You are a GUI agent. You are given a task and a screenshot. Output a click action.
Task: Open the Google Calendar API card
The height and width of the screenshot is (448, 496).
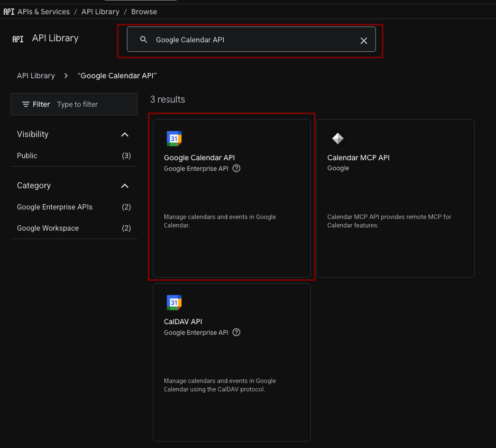pos(232,198)
